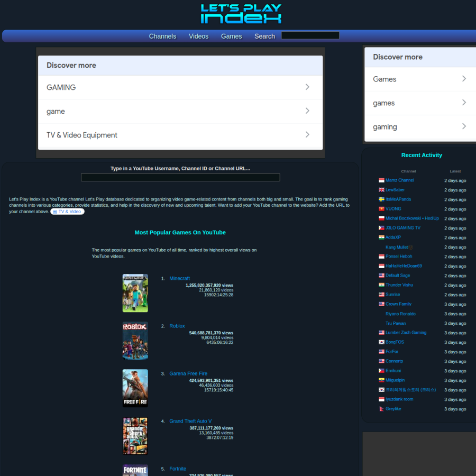
Task: Open the VUONG channel link
Action: pos(393,209)
